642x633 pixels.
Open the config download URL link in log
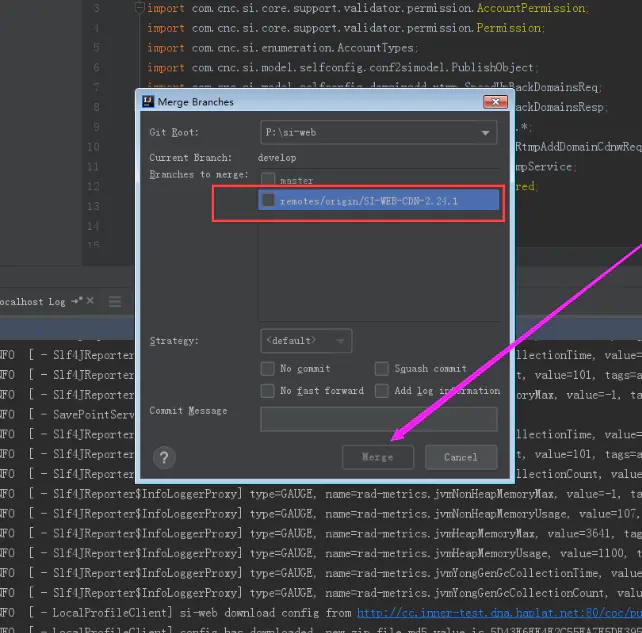pos(499,613)
